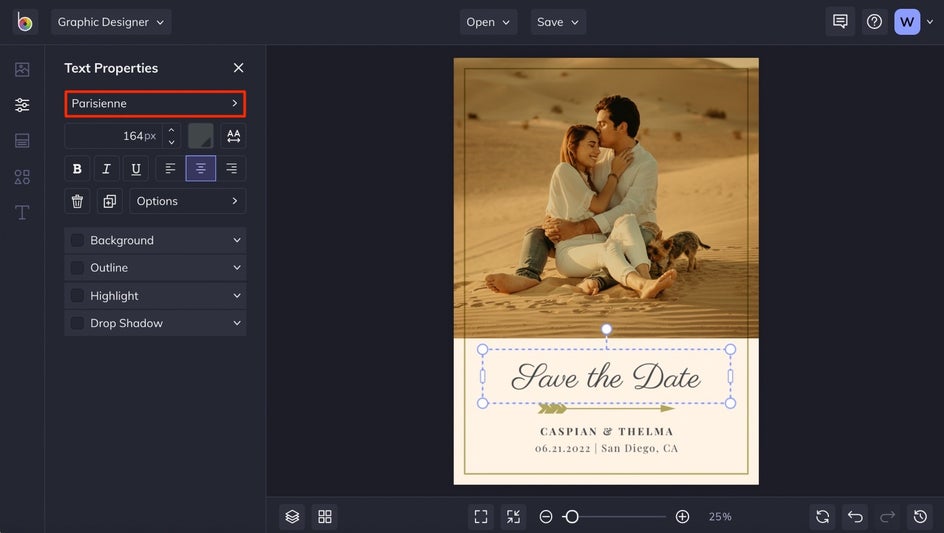Enable the Background checkbox
The width and height of the screenshot is (944, 533).
pos(77,240)
